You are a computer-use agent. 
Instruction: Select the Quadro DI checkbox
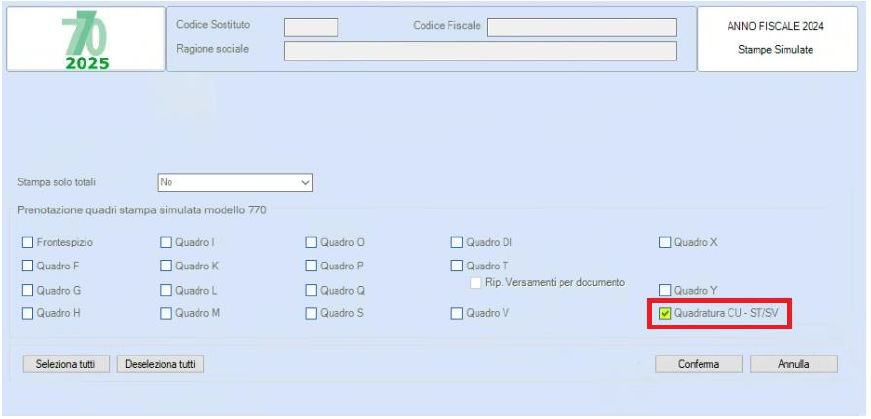(457, 242)
